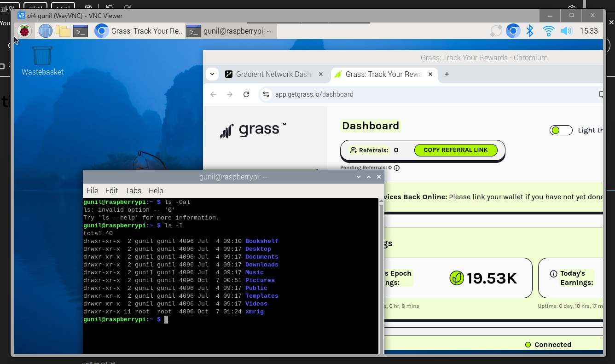Close the Grass: Track Your Rewards tab

431,74
